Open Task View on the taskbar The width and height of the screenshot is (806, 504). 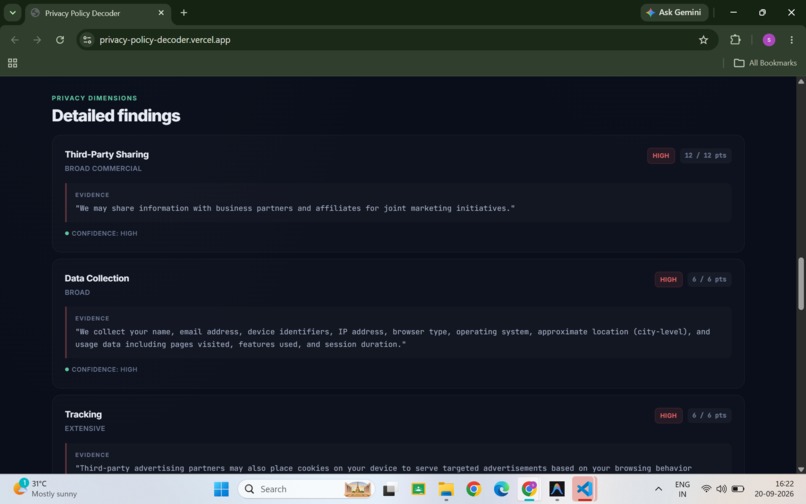389,489
